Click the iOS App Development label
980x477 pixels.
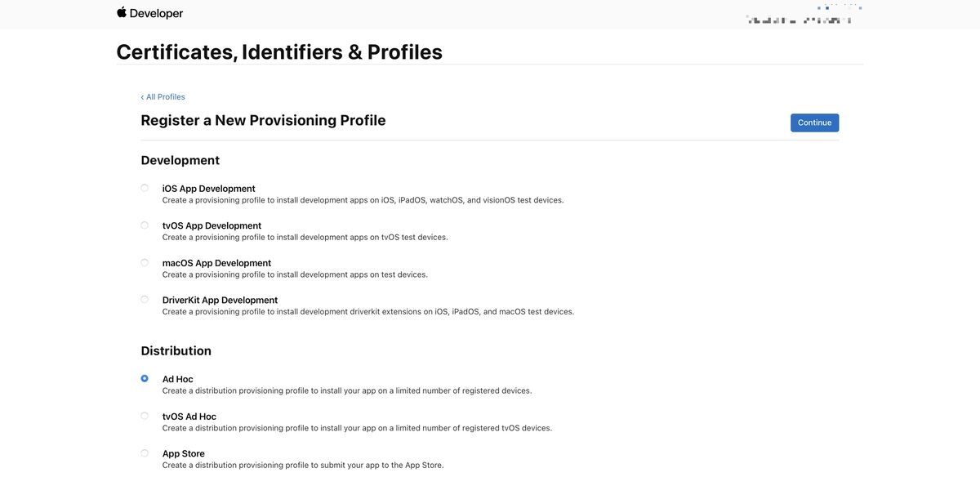[208, 189]
